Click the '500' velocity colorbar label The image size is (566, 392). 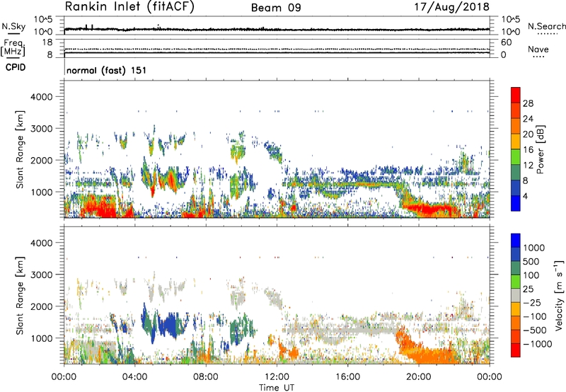531,262
